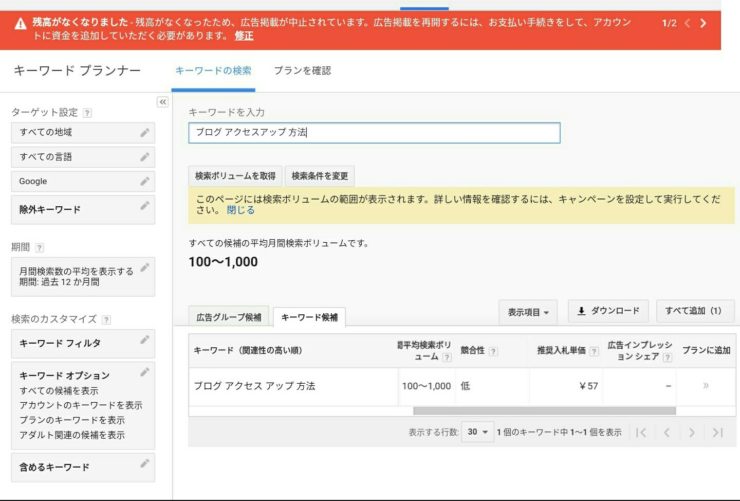Edit キーワード オプション with pencil icon
The height and width of the screenshot is (501, 740).
pos(145,373)
